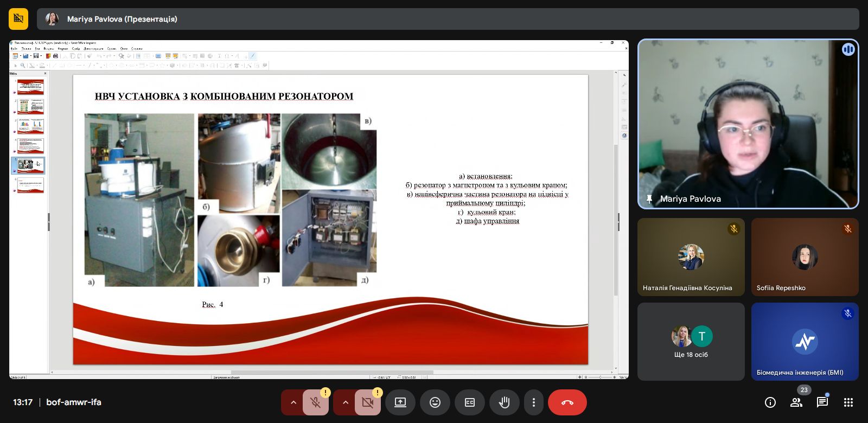Viewport: 868px width, 423px height.
Task: Click the present screen button
Action: coord(400,402)
